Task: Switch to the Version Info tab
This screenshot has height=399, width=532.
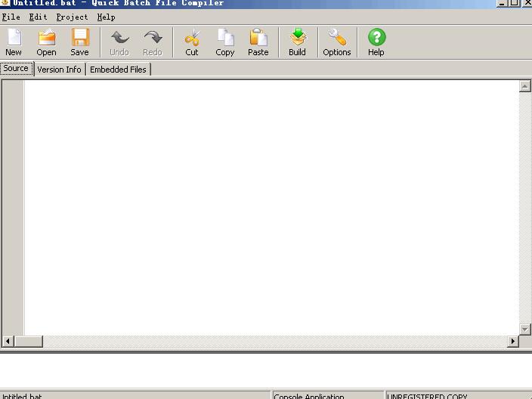Action: pyautogui.click(x=60, y=70)
